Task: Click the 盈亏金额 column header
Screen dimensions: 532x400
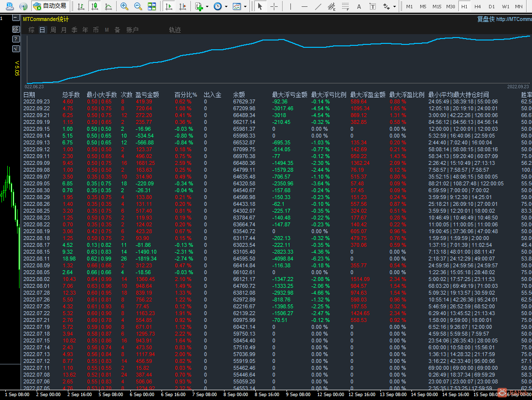Action: [x=147, y=95]
